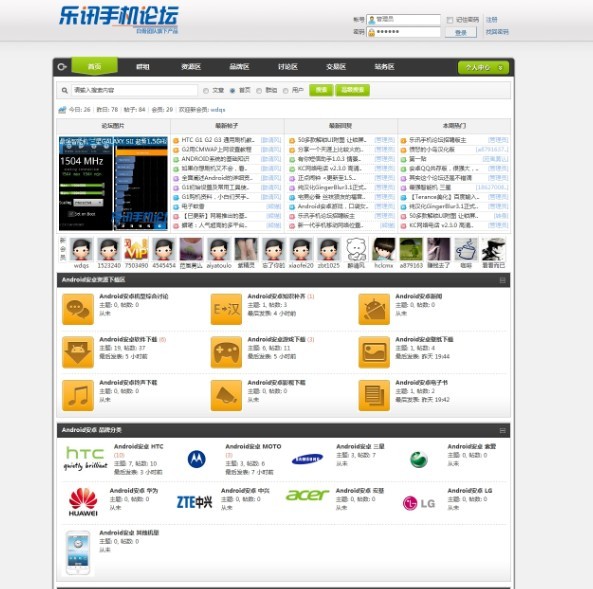Click the ZTE中兴 brand logo
The height and width of the screenshot is (589, 593).
point(194,502)
